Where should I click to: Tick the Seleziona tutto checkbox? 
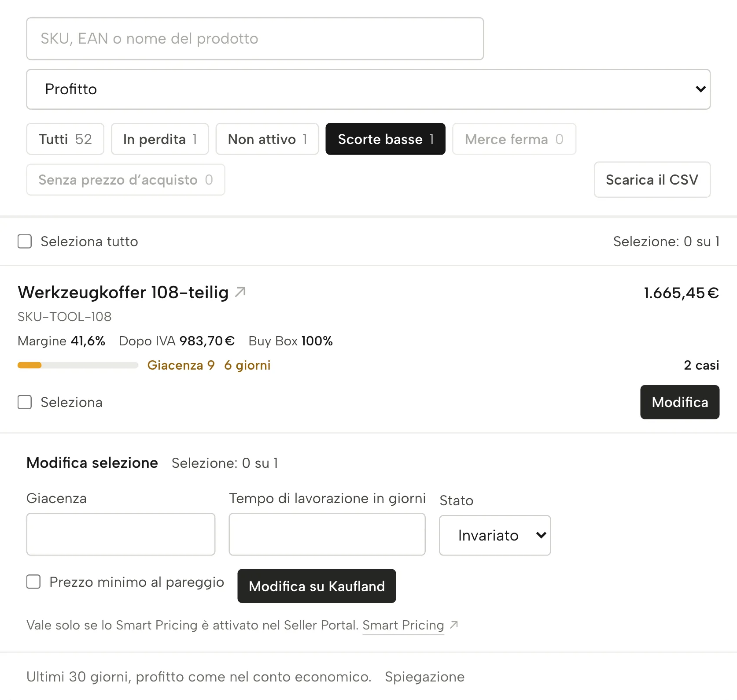tap(25, 241)
